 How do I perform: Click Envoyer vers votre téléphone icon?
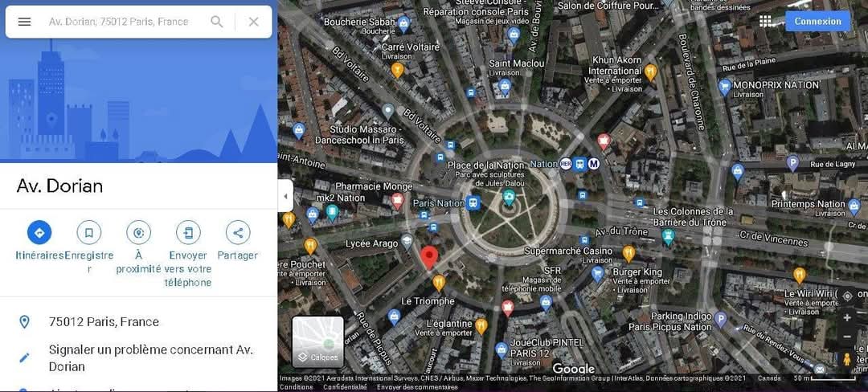tap(188, 233)
